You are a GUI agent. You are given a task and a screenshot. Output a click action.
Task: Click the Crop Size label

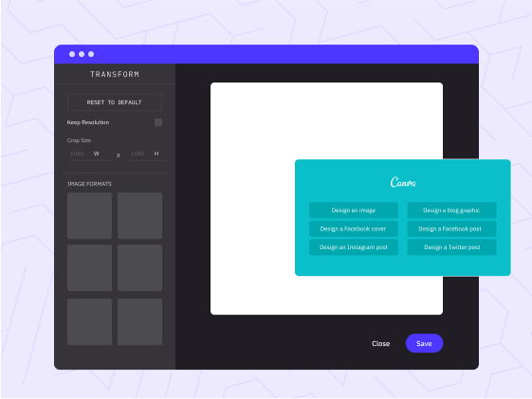79,140
